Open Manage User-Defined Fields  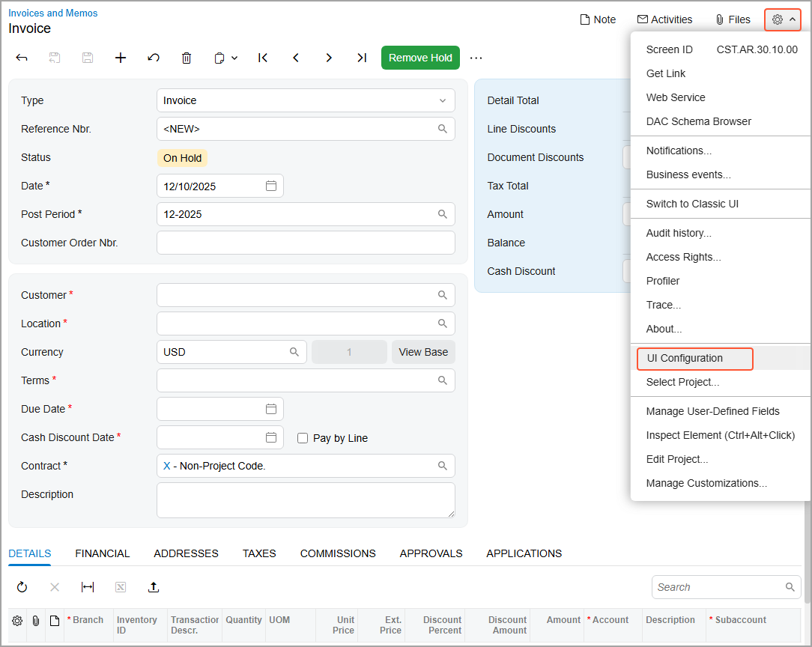pos(721,412)
